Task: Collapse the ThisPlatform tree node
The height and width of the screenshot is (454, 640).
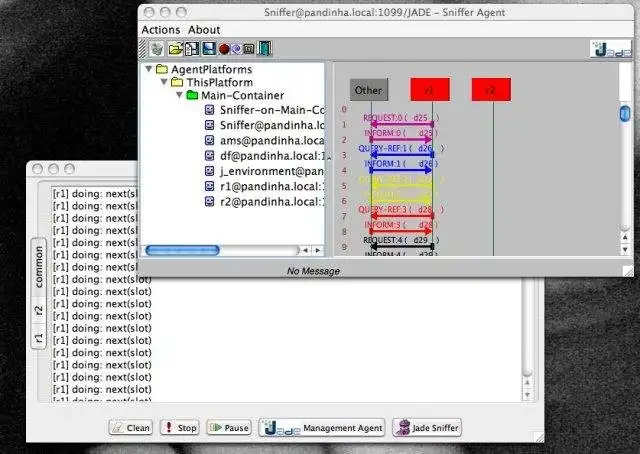Action: pos(164,82)
